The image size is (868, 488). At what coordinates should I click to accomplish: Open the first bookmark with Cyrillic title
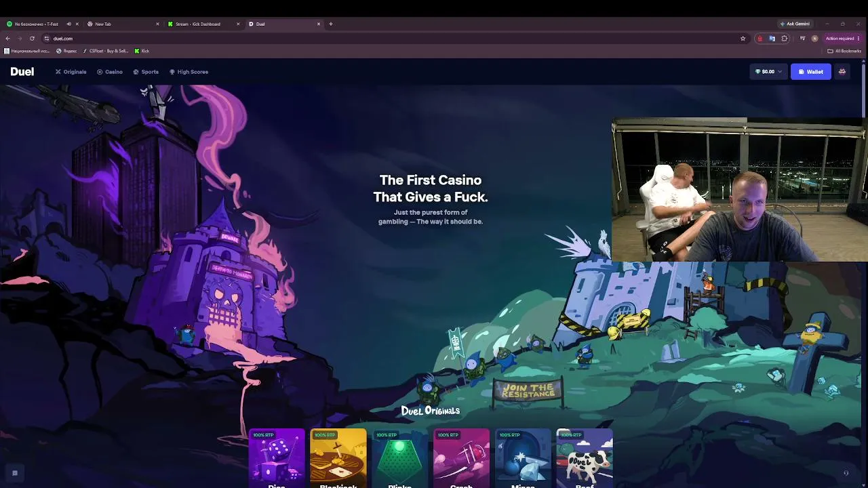[26, 51]
